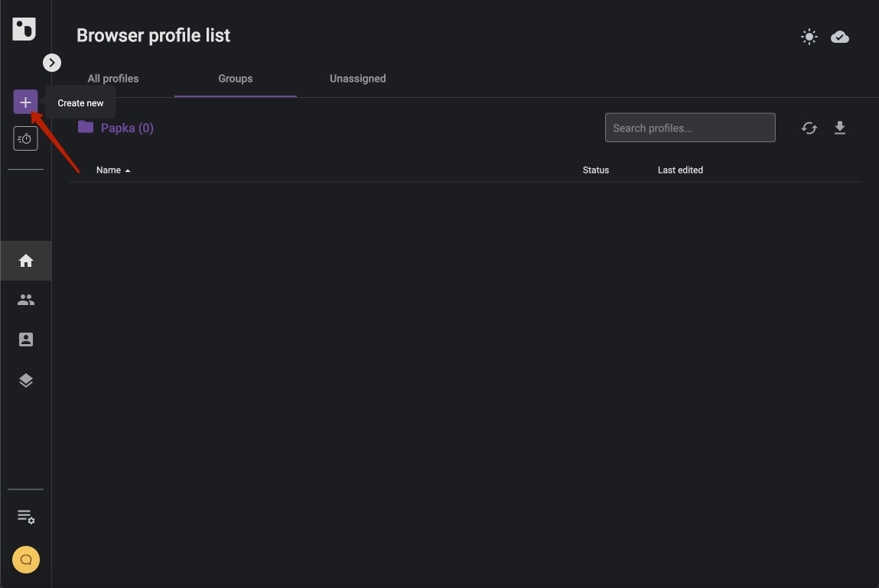The image size is (879, 588).
Task: Open the list settings gear icon
Action: click(26, 517)
